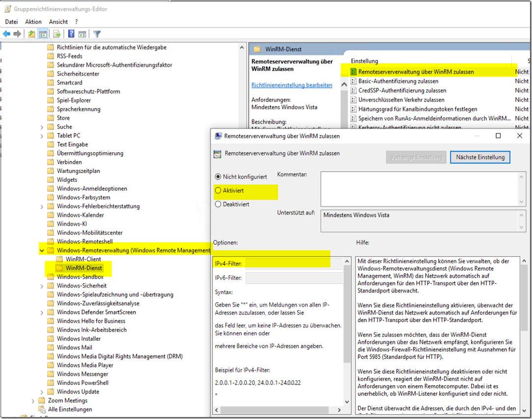Click the folder icon of Windows PowerShell
The height and width of the screenshot is (419, 532).
point(51,383)
